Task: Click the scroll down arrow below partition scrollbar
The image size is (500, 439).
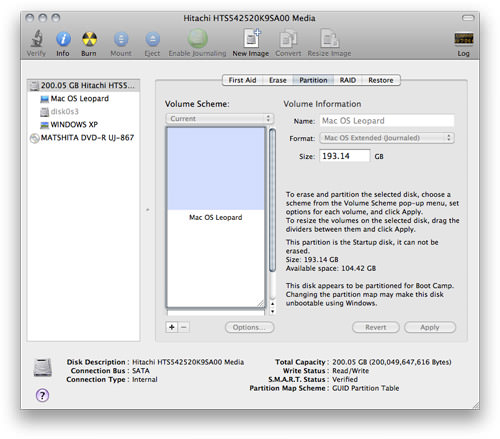Action: [x=273, y=311]
